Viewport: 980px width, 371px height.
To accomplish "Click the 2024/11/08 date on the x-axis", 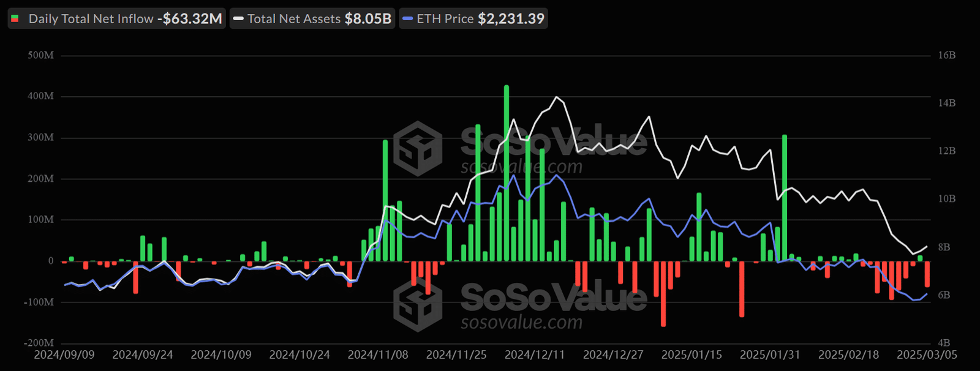I will pyautogui.click(x=378, y=355).
